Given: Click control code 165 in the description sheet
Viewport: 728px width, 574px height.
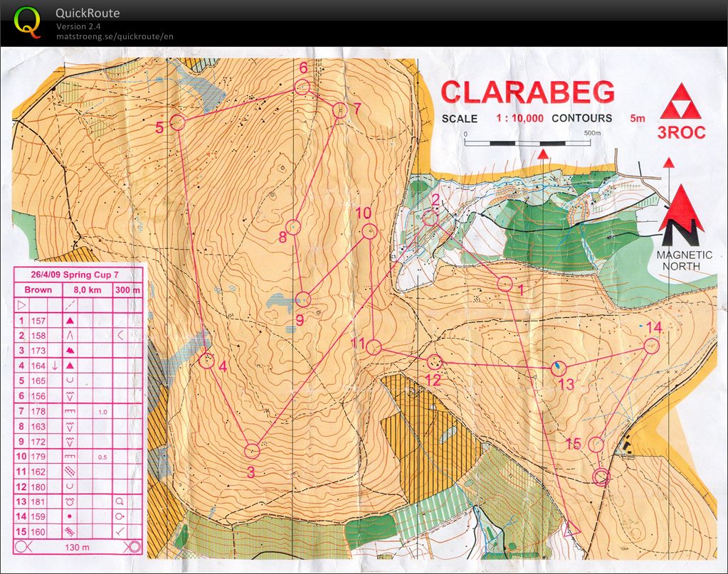Looking at the screenshot, I should tap(38, 381).
